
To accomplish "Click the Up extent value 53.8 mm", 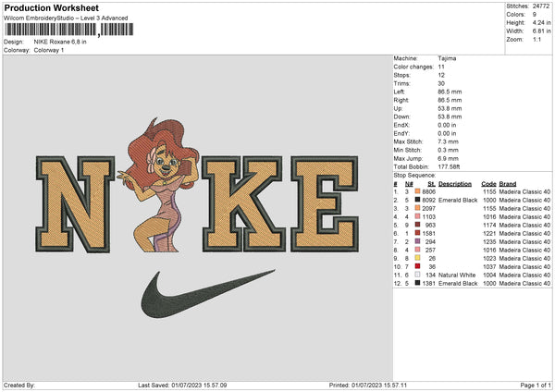I will click(x=450, y=108).
